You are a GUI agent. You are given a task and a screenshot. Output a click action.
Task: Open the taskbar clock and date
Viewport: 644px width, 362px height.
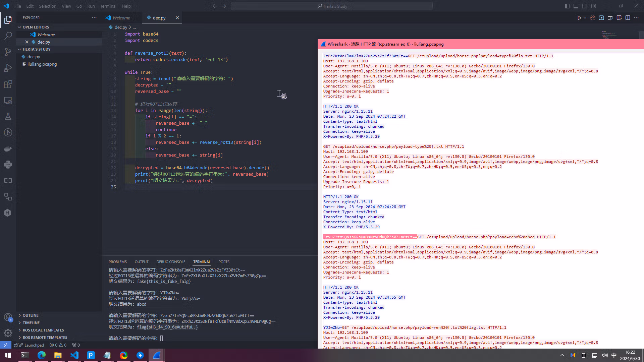click(630, 355)
